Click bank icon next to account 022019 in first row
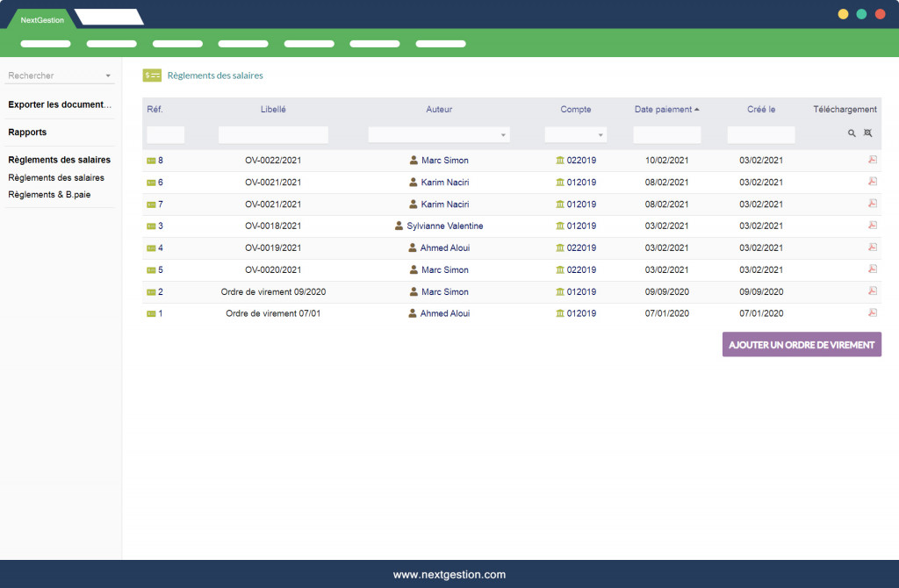 pos(560,161)
